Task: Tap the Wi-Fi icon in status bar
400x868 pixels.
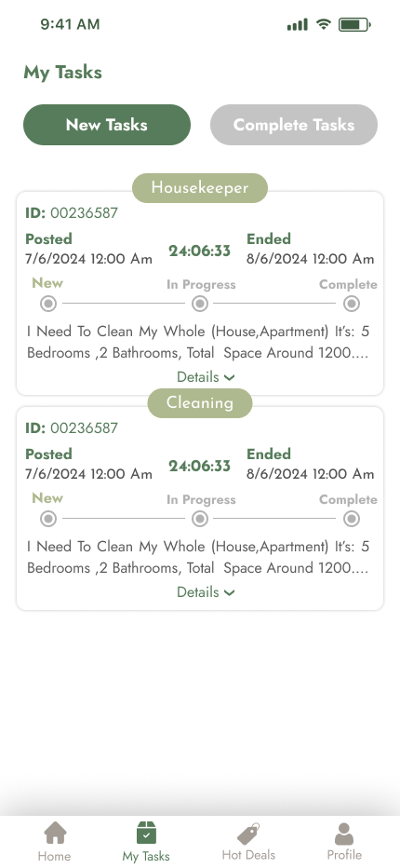Action: (x=323, y=24)
